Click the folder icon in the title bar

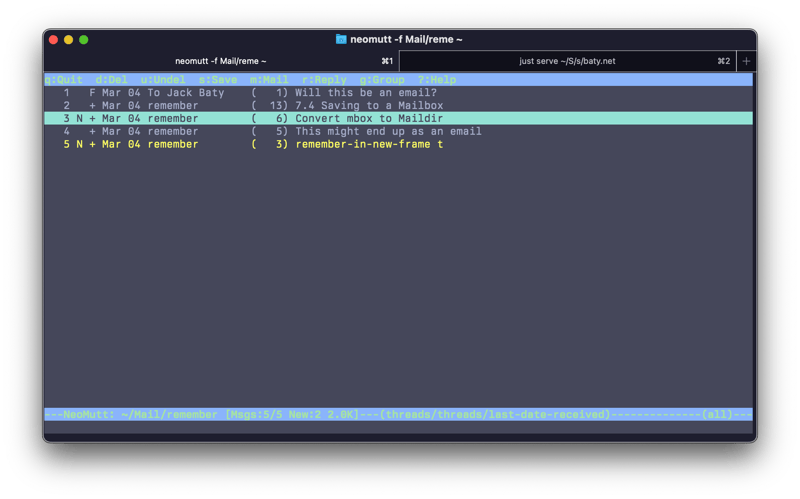[341, 40]
